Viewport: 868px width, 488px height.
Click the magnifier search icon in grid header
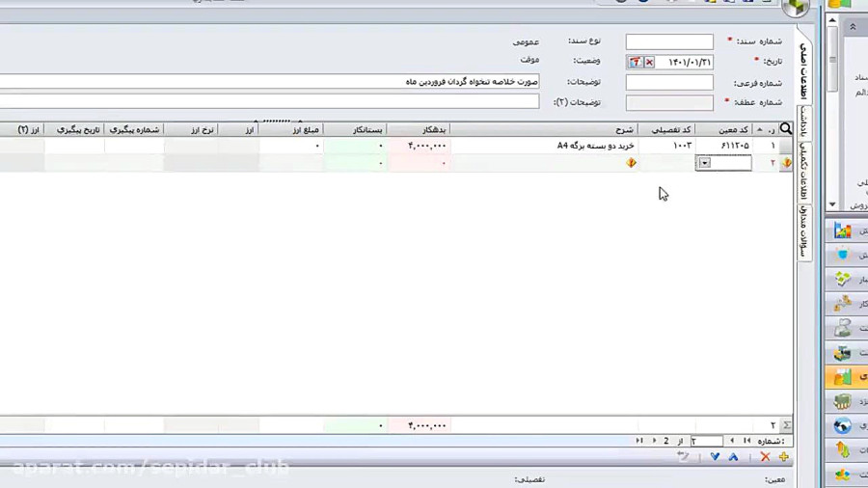785,129
